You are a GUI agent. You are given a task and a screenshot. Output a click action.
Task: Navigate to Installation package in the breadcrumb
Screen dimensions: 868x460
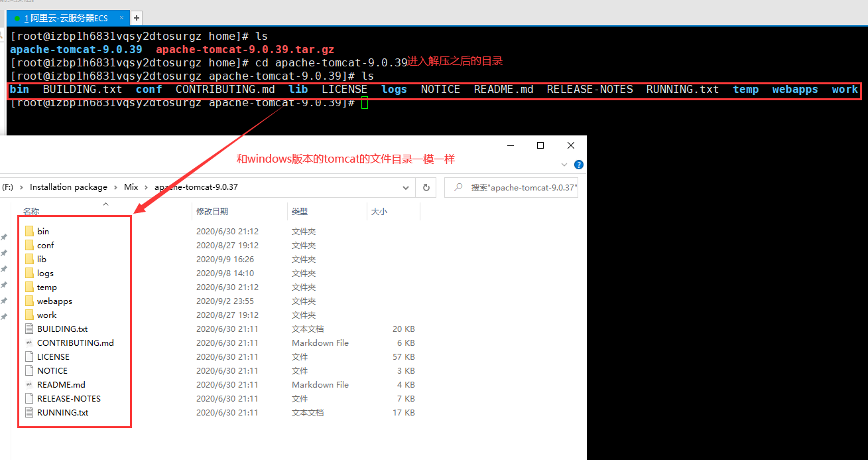(x=68, y=187)
